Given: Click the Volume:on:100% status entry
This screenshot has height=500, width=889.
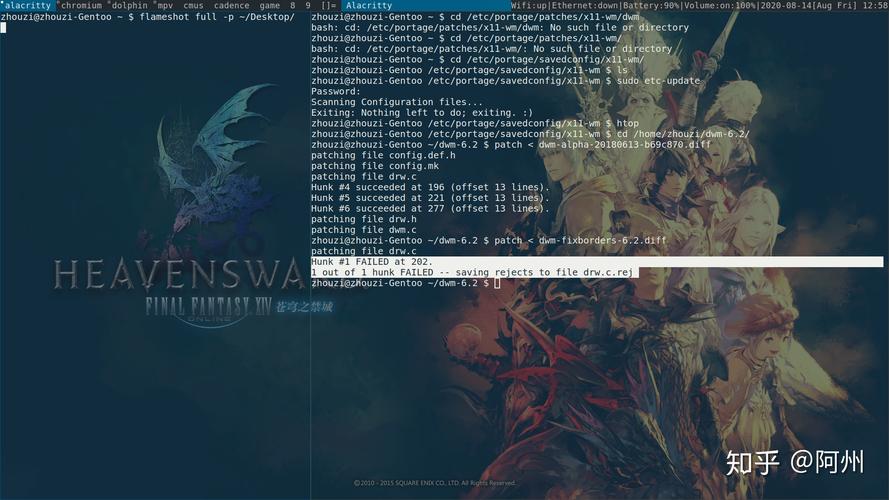Looking at the screenshot, I should (x=720, y=5).
